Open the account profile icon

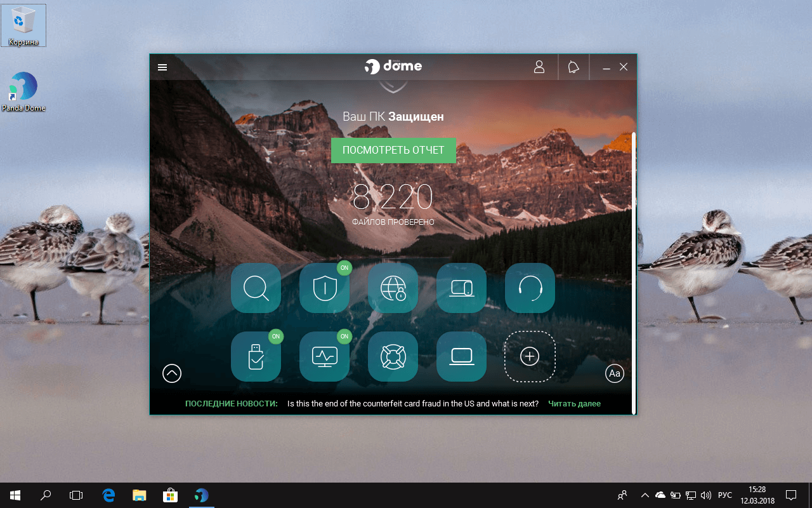click(x=539, y=67)
